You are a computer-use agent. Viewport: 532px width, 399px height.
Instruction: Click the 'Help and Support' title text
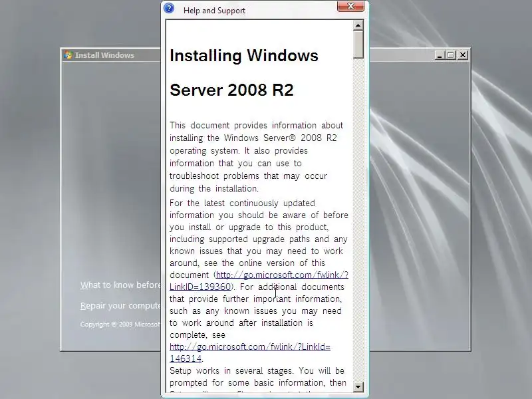[x=214, y=11]
